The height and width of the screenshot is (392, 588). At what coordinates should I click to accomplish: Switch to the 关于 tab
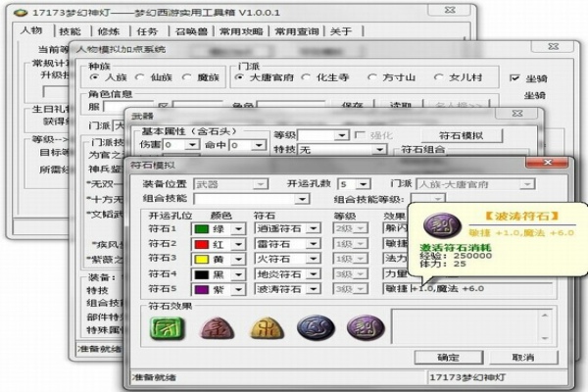click(x=341, y=31)
